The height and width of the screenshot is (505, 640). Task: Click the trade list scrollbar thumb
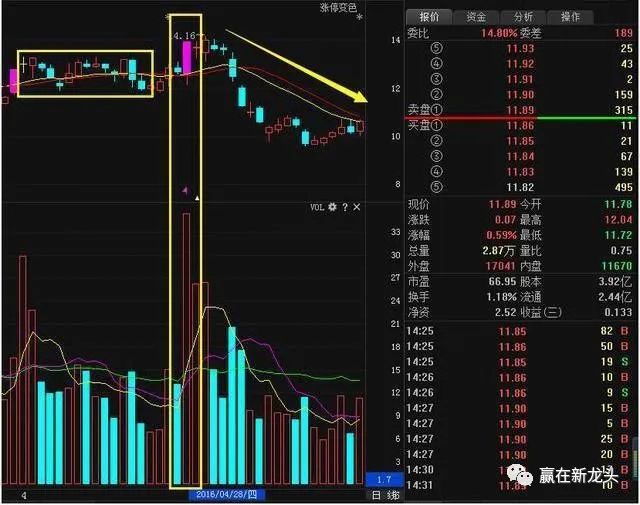point(636,457)
